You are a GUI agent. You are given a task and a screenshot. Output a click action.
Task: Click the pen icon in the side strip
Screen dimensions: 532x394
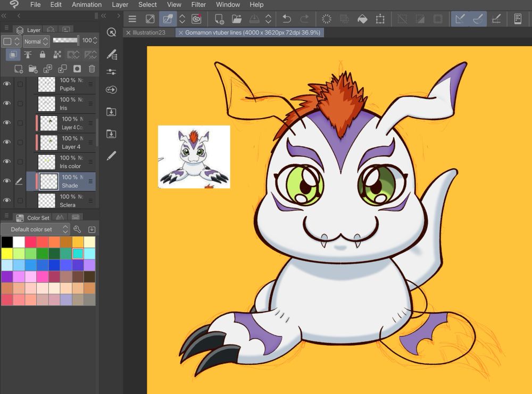pyautogui.click(x=111, y=156)
